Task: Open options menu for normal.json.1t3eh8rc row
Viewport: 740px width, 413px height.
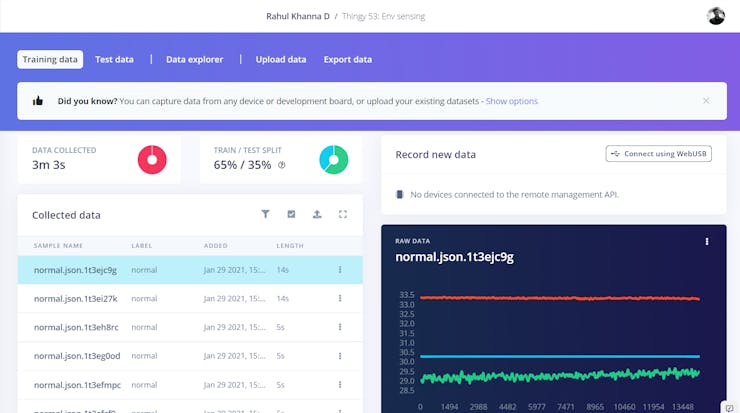Action: 340,327
